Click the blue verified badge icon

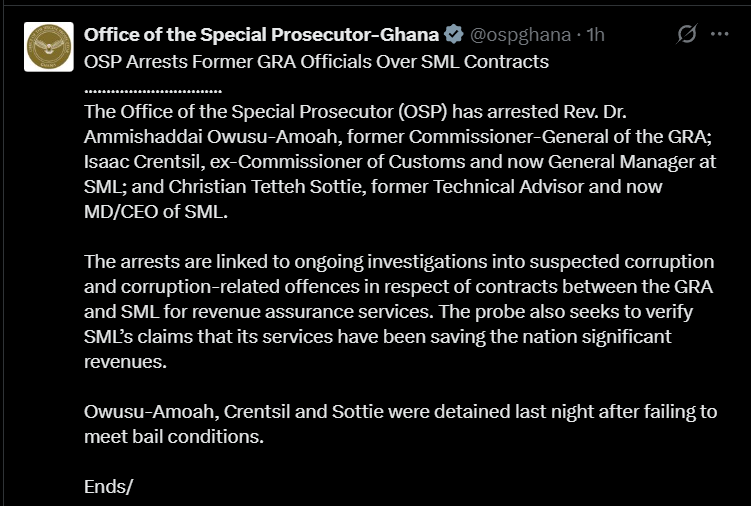click(x=454, y=34)
